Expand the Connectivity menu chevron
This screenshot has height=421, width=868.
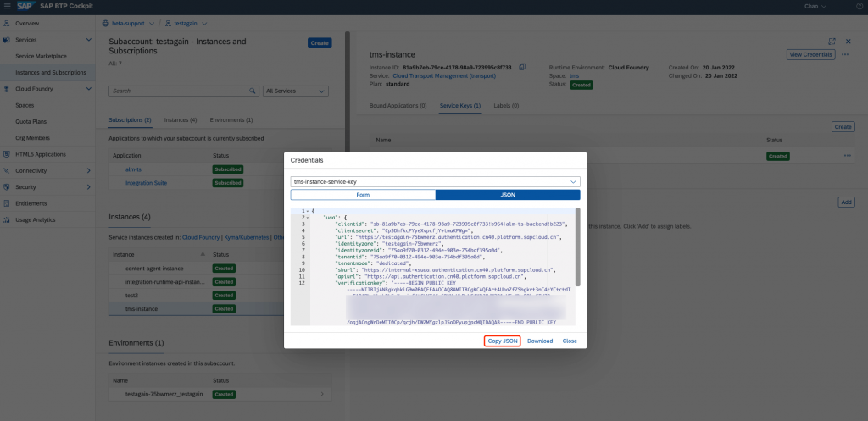point(88,170)
